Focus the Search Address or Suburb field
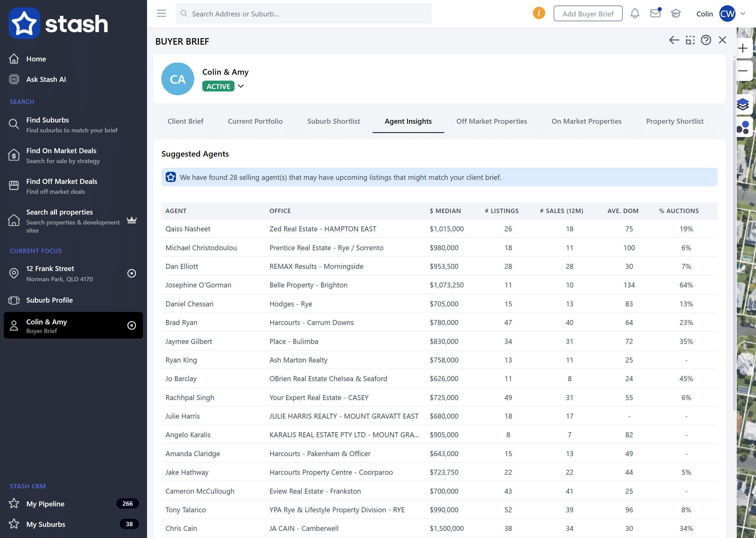The width and height of the screenshot is (756, 538). point(308,14)
